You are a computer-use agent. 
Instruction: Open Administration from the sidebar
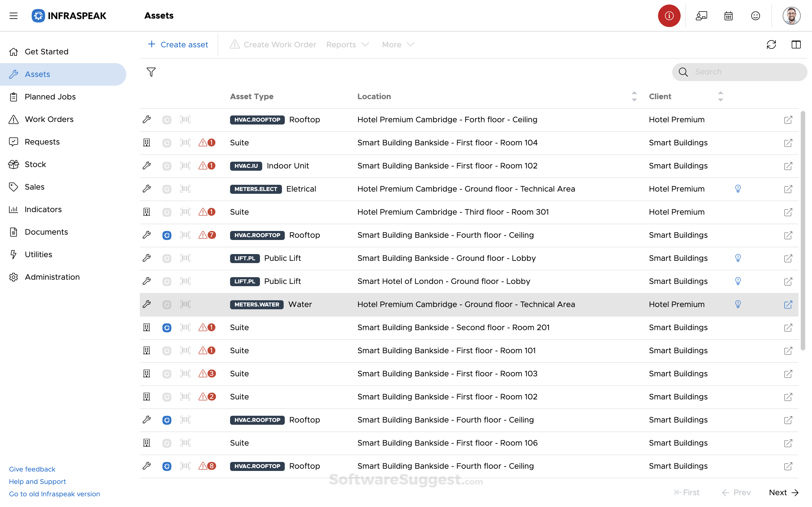pos(52,277)
